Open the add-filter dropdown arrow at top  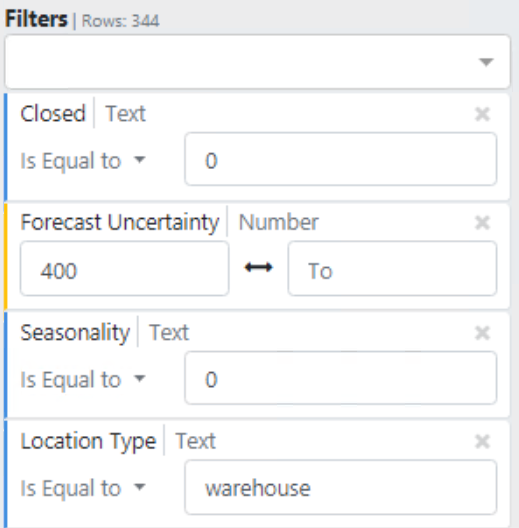click(x=486, y=62)
